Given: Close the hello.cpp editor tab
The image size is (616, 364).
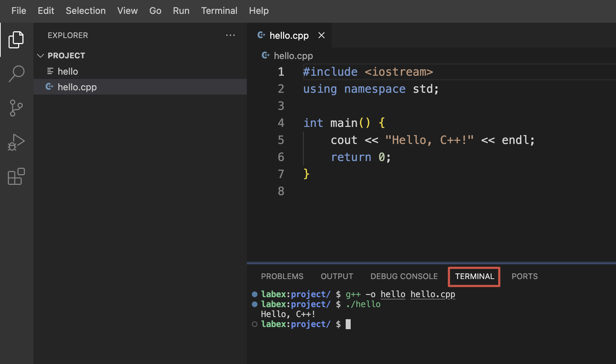Looking at the screenshot, I should (x=321, y=35).
